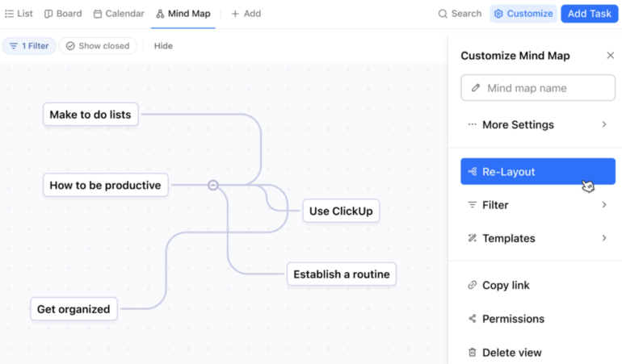Screen dimensions: 622x364
Task: Open the Calendar view tab
Action: point(119,14)
